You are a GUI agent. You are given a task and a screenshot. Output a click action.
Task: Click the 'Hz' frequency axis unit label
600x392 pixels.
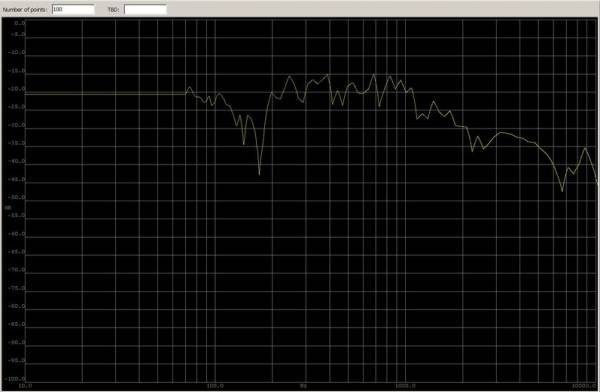point(303,386)
